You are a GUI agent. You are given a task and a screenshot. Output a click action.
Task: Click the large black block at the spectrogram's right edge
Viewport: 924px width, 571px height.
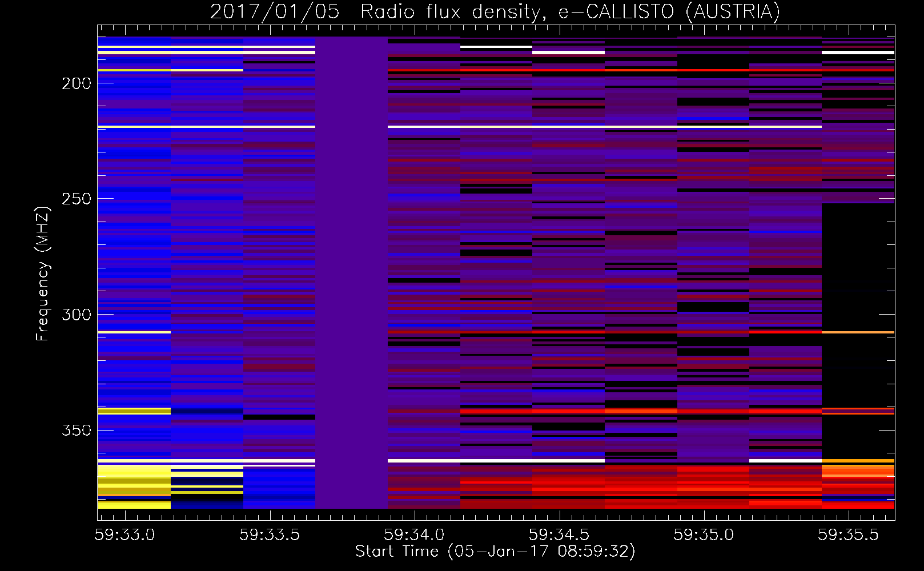click(x=858, y=267)
